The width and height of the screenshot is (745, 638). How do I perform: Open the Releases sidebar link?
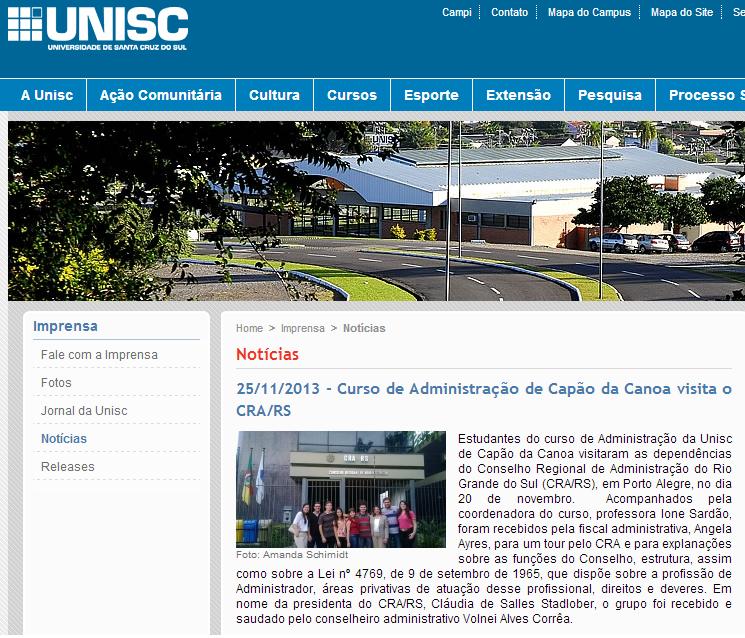point(67,467)
